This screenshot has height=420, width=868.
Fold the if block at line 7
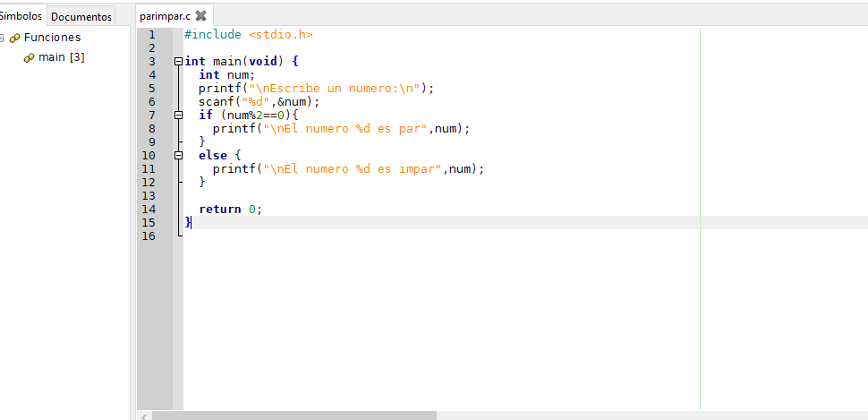(x=178, y=116)
